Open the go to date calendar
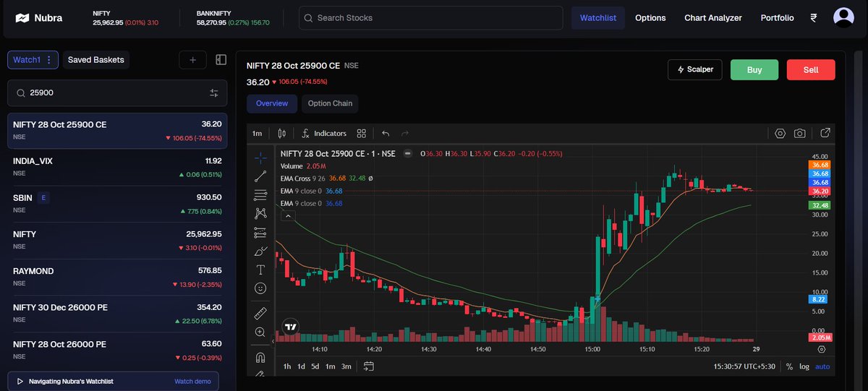The height and width of the screenshot is (391, 868). coord(369,366)
